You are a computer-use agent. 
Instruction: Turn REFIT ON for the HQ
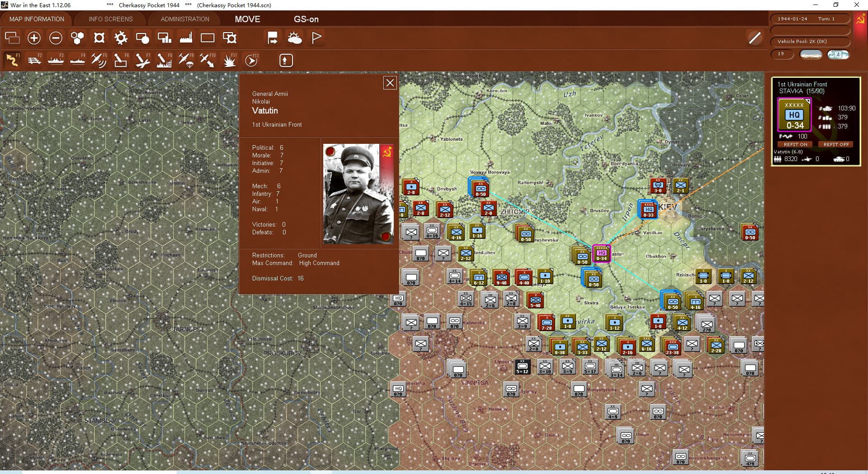click(x=795, y=145)
